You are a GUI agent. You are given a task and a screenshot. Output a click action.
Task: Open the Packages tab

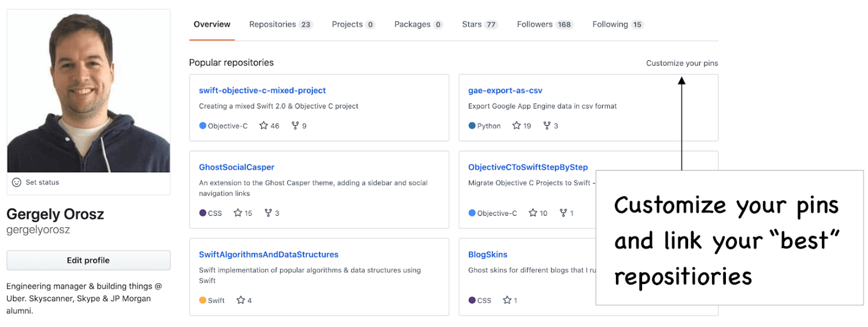(418, 25)
